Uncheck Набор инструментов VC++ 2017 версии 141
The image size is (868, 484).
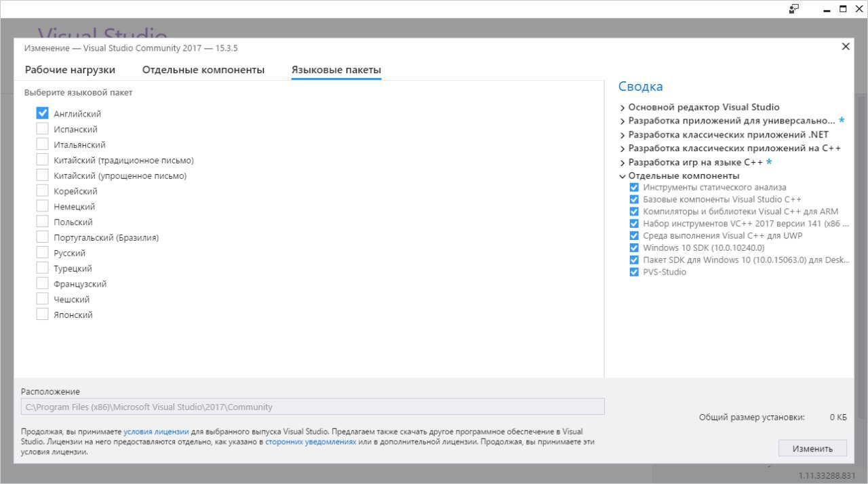(634, 223)
